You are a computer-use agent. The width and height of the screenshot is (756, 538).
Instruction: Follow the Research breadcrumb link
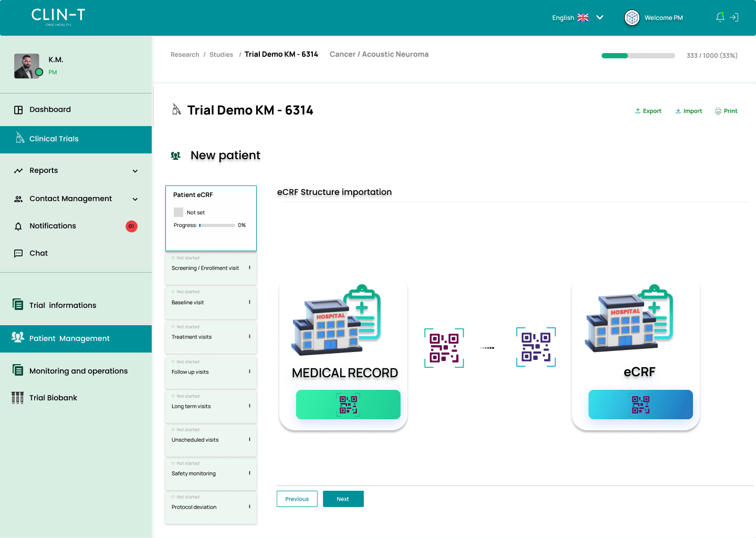185,55
